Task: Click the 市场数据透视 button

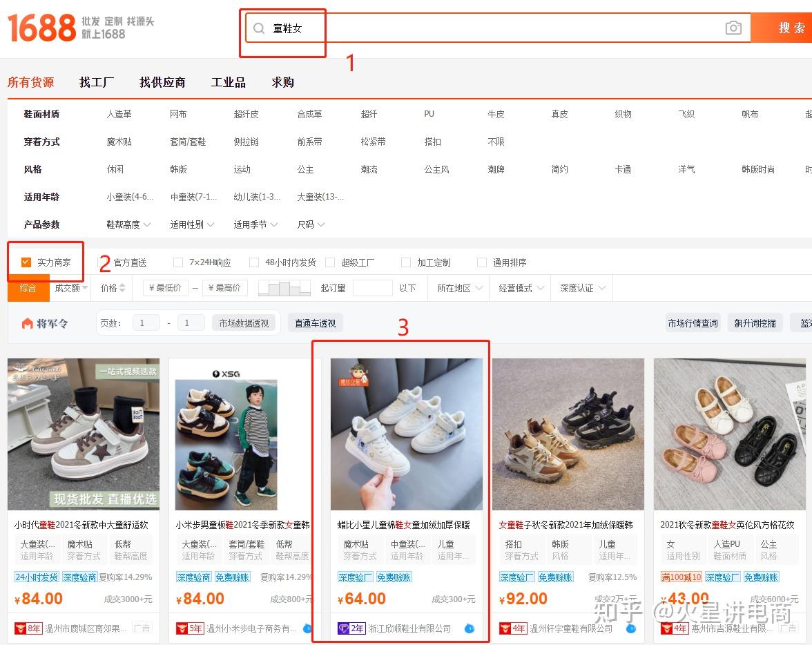Action: [x=244, y=323]
